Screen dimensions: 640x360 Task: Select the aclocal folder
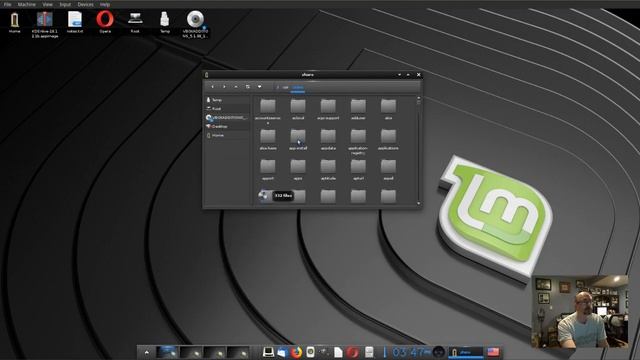298,109
